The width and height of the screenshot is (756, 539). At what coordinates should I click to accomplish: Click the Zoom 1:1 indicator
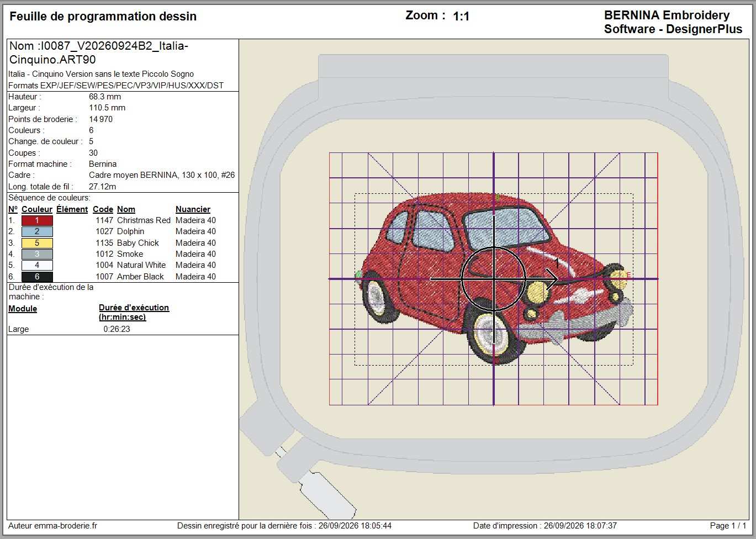pyautogui.click(x=437, y=16)
